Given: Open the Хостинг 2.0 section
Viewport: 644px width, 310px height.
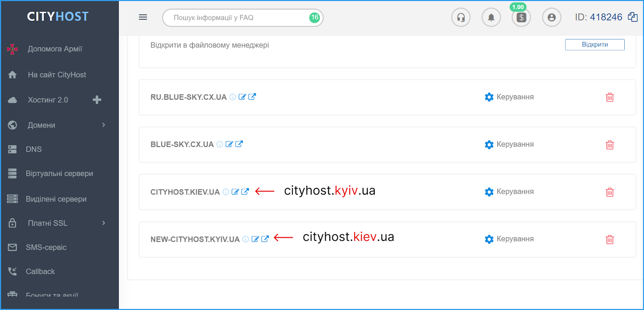Looking at the screenshot, I should tap(47, 100).
